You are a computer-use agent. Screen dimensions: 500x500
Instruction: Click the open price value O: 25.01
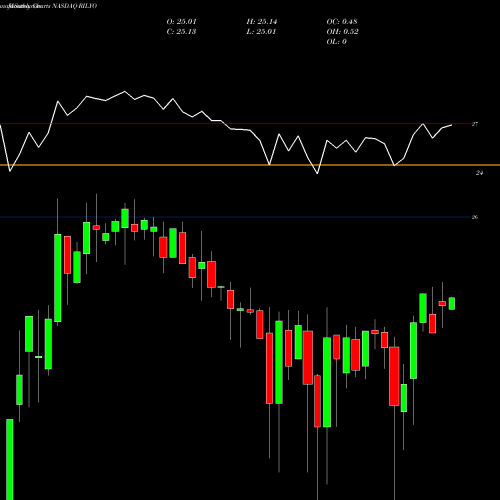point(181,22)
